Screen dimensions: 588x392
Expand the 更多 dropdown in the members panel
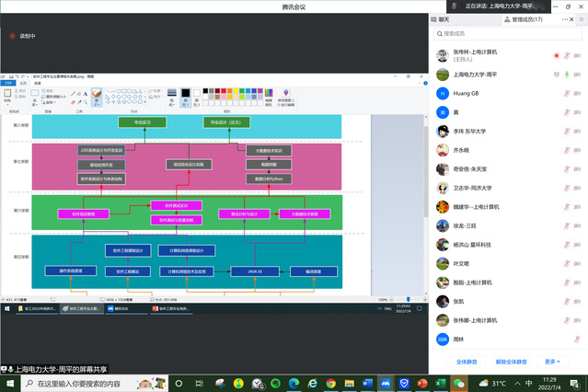pos(552,362)
